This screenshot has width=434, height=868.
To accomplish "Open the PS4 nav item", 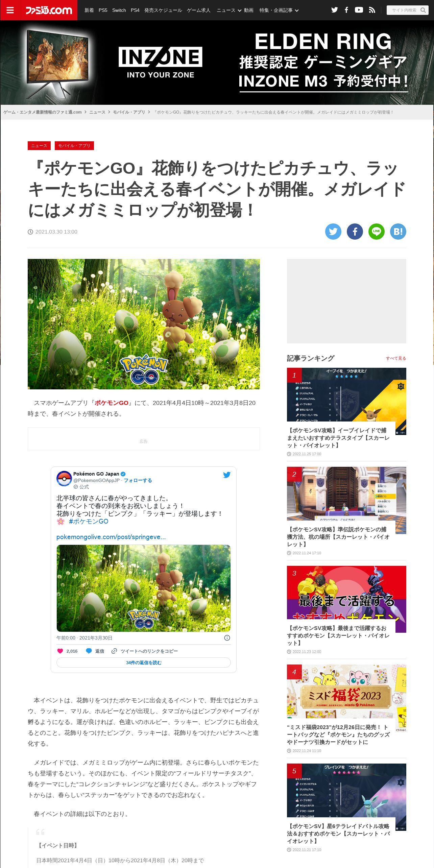I will (135, 10).
